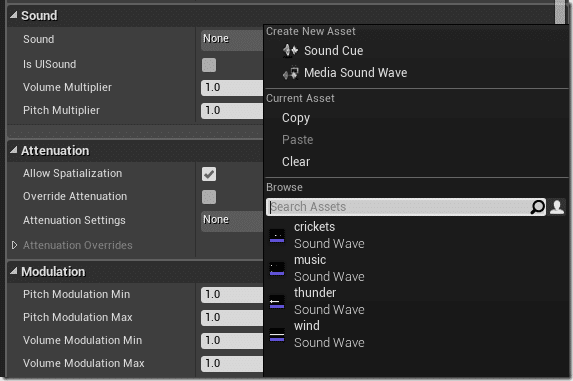
Task: Collapse the Modulation section
Action: click(x=14, y=271)
